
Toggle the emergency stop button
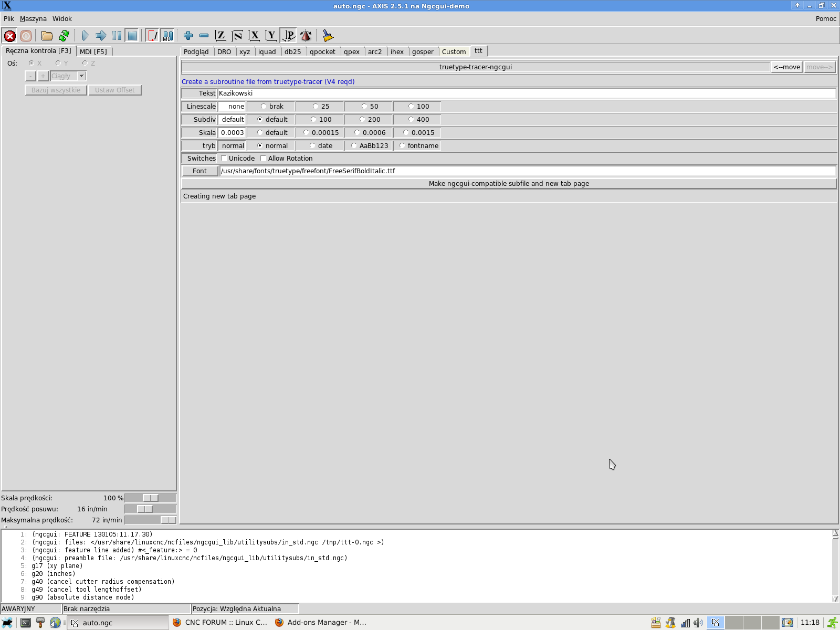(x=10, y=36)
